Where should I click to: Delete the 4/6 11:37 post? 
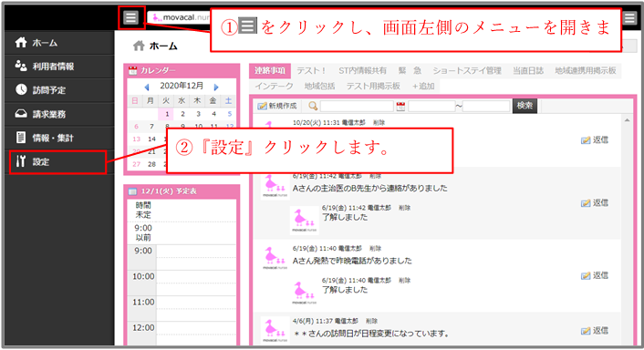click(371, 321)
